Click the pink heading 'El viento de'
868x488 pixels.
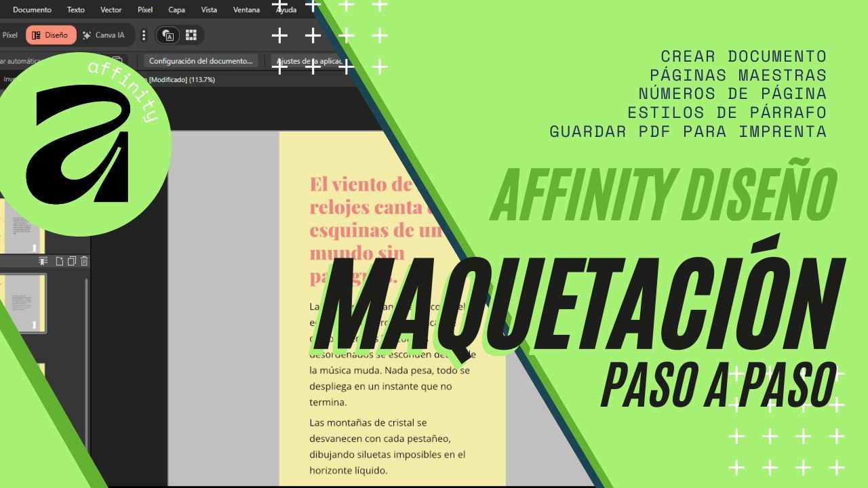coord(361,184)
